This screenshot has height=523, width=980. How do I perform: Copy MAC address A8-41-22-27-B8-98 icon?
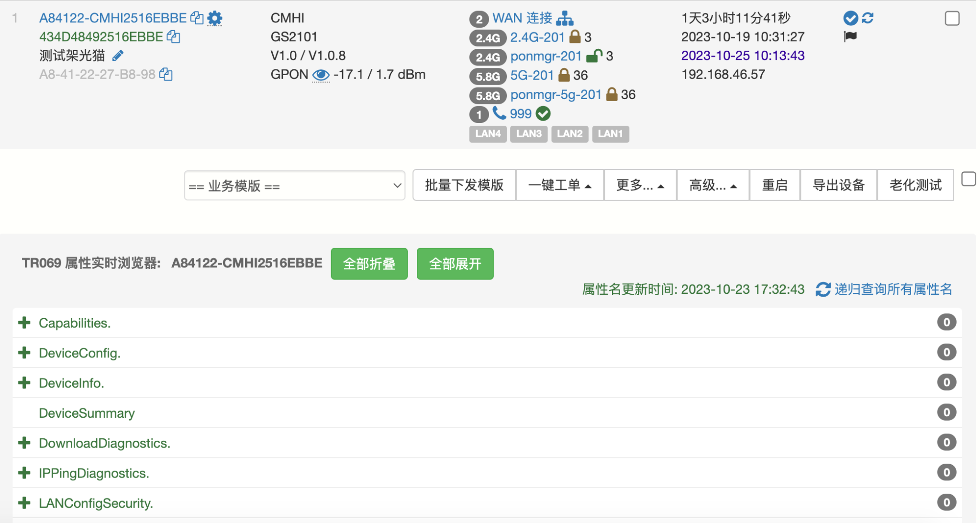tap(166, 74)
